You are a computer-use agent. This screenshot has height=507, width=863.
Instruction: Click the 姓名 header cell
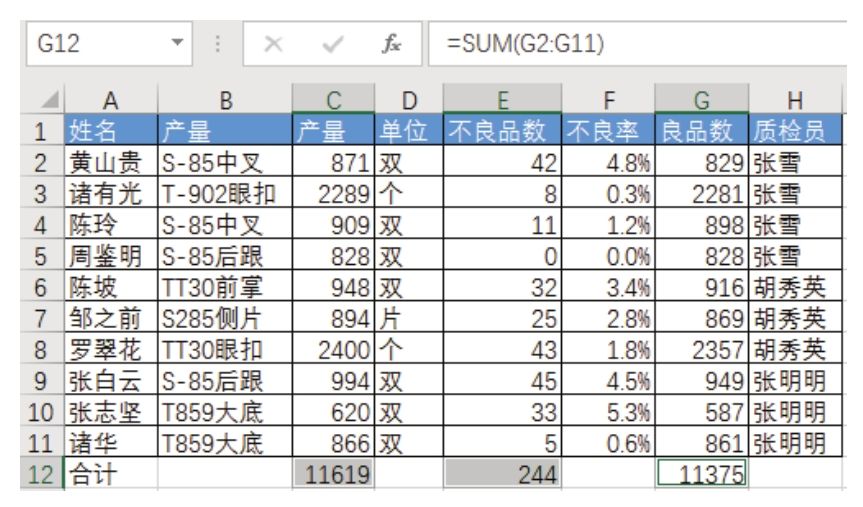[x=110, y=131]
